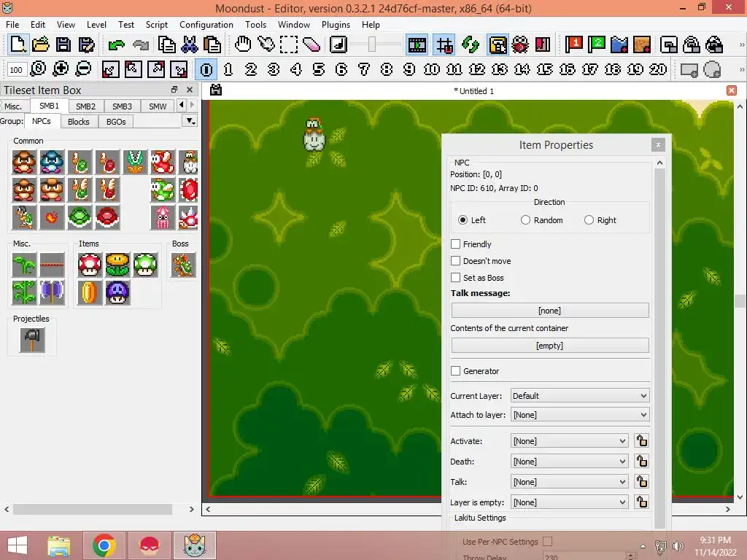The height and width of the screenshot is (560, 747).
Task: Open the Current Layer dropdown
Action: [580, 396]
